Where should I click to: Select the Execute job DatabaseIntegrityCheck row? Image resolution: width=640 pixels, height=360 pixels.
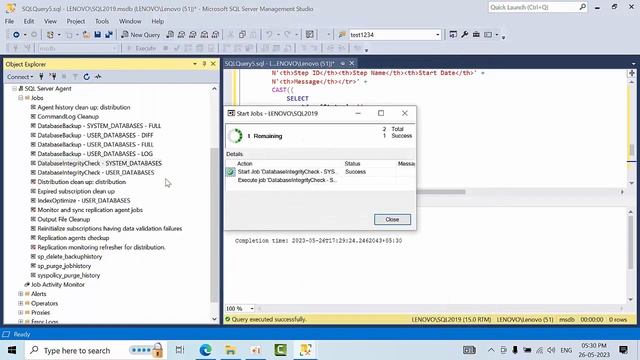[x=320, y=180]
